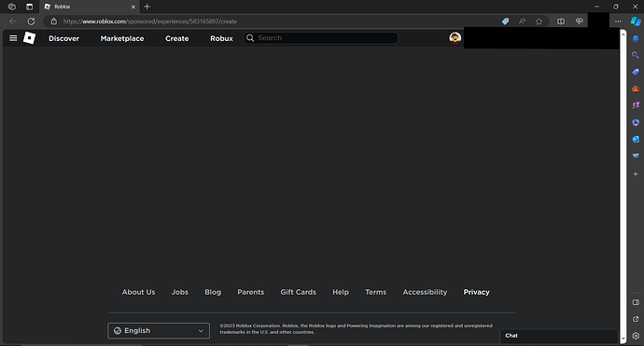The height and width of the screenshot is (346, 644).
Task: Click the Roblox logo home icon
Action: coord(30,38)
